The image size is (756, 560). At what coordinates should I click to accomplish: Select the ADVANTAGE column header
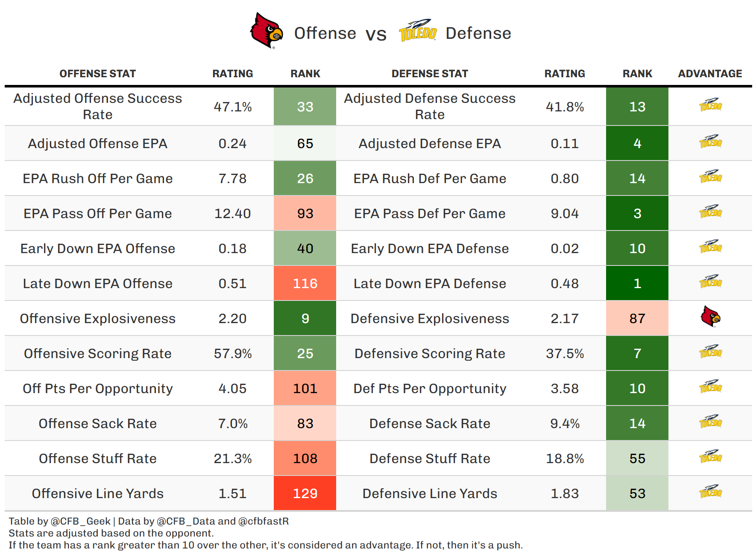[x=710, y=74]
